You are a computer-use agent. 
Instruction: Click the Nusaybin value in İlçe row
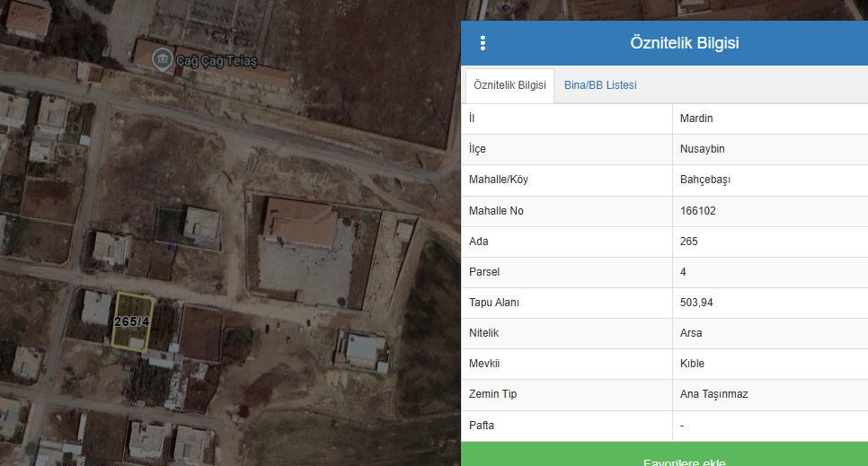click(x=701, y=149)
